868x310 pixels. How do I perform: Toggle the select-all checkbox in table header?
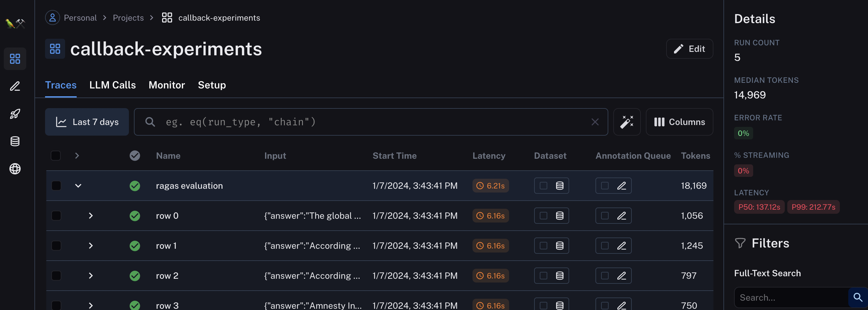tap(56, 156)
